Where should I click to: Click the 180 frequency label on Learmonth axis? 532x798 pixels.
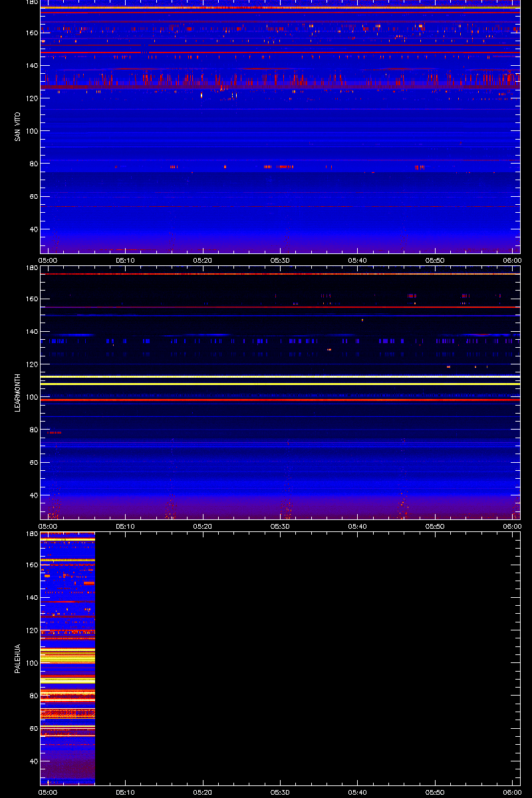(x=32, y=268)
